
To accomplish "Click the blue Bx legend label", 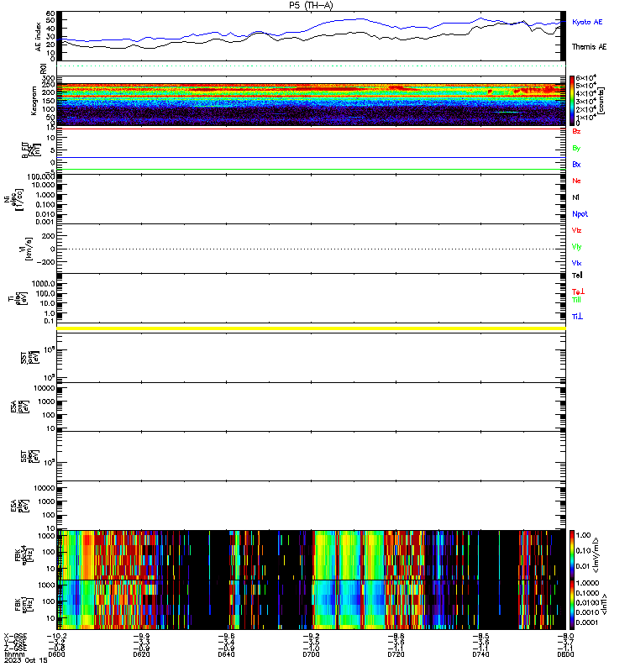I will point(576,165).
